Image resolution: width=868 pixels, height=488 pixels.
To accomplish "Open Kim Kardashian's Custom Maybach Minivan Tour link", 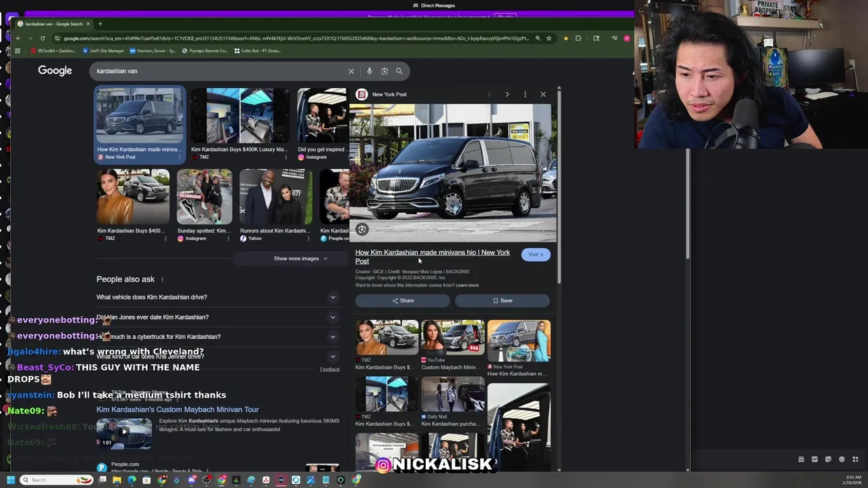I will pyautogui.click(x=178, y=409).
